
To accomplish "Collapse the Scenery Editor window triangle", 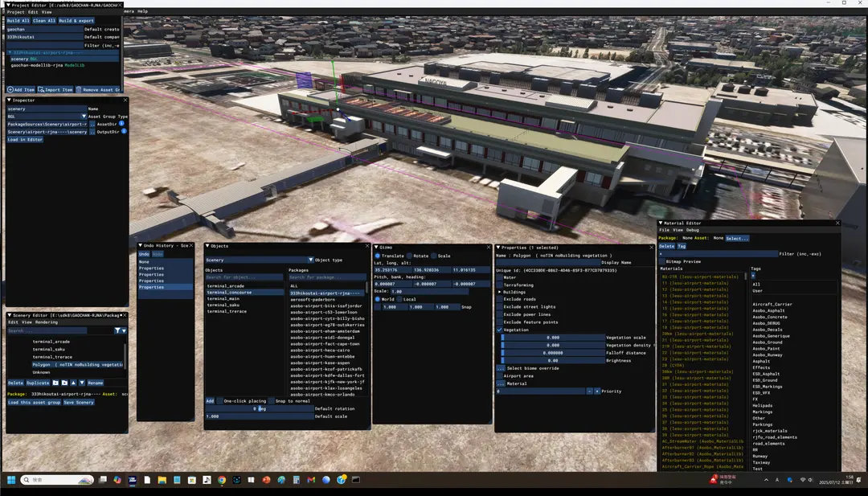I will click(10, 315).
